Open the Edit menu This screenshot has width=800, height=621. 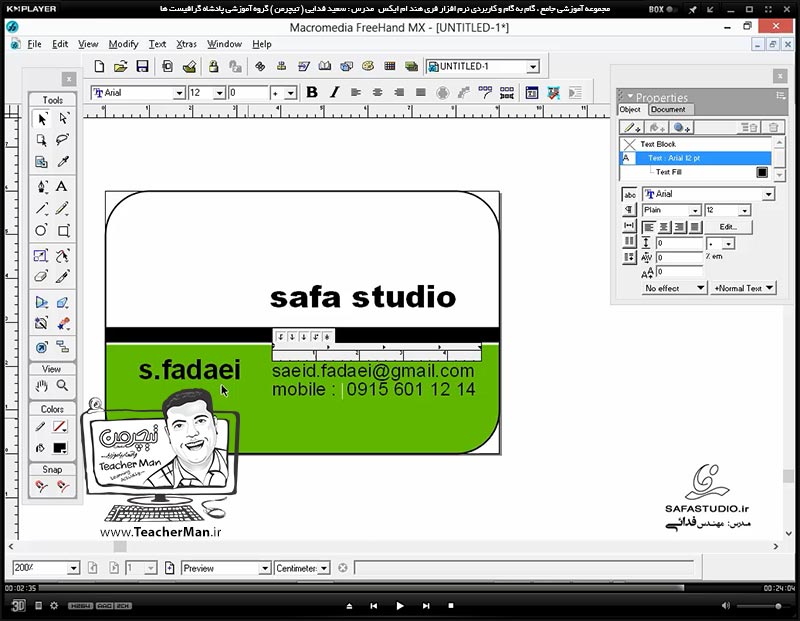coord(60,44)
